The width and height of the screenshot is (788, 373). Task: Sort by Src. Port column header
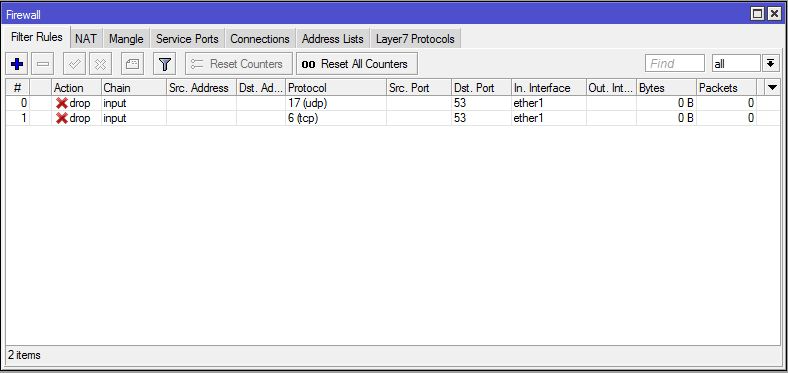pos(419,87)
